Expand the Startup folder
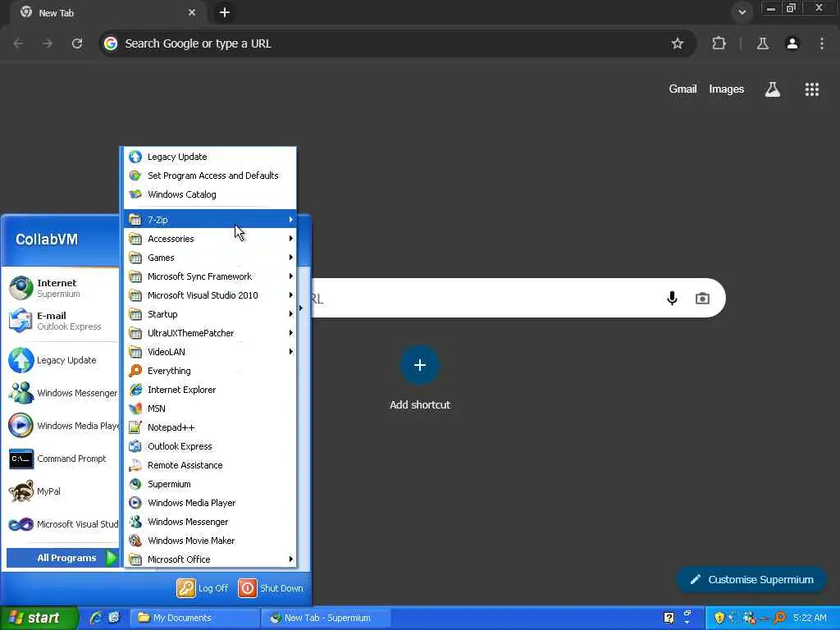This screenshot has height=630, width=840. 210,314
